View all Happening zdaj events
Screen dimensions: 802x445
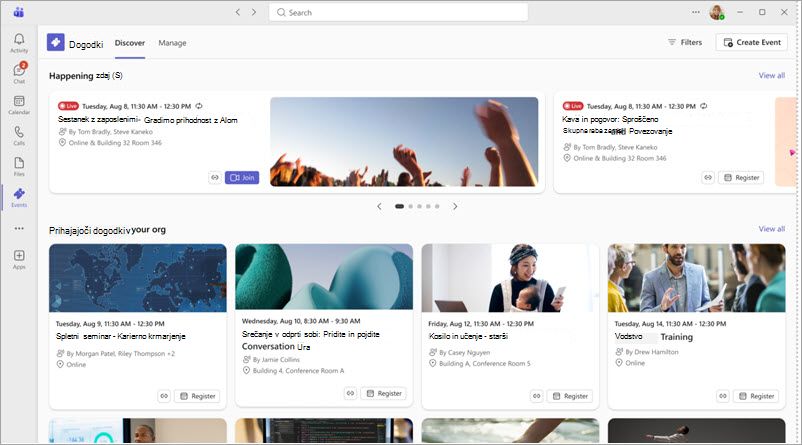(x=771, y=75)
